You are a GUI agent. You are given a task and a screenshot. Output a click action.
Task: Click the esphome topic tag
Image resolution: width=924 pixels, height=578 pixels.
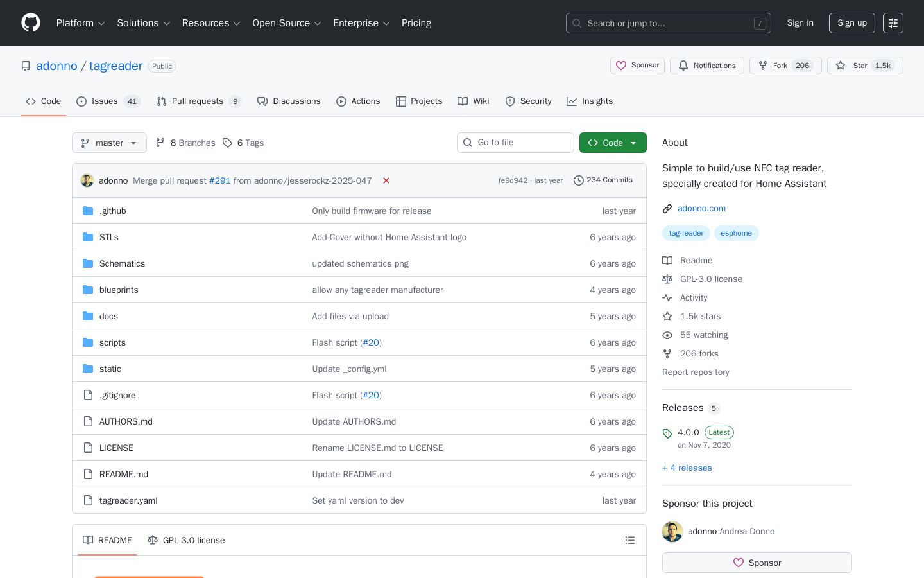[736, 233]
